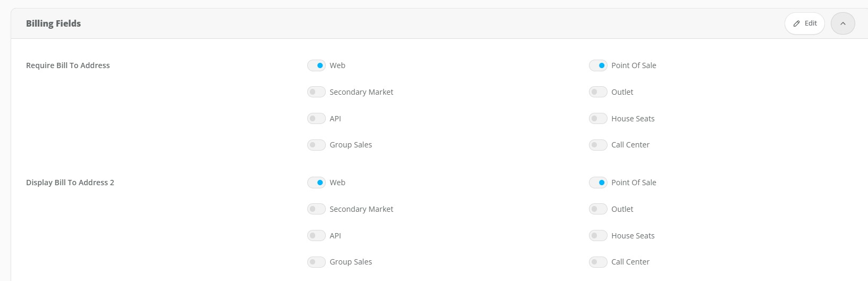Image resolution: width=868 pixels, height=281 pixels.
Task: Enable Call Center for Require Bill To Address
Action: (598, 145)
